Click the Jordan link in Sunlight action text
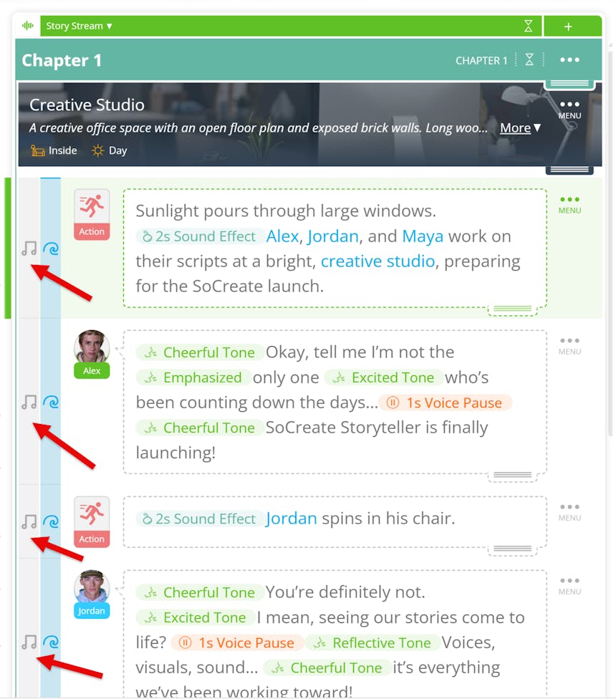 (x=333, y=236)
